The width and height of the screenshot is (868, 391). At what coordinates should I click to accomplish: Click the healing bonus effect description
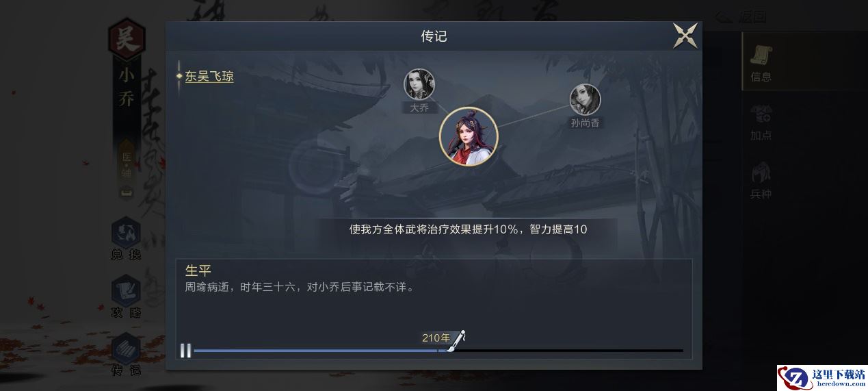click(x=469, y=229)
